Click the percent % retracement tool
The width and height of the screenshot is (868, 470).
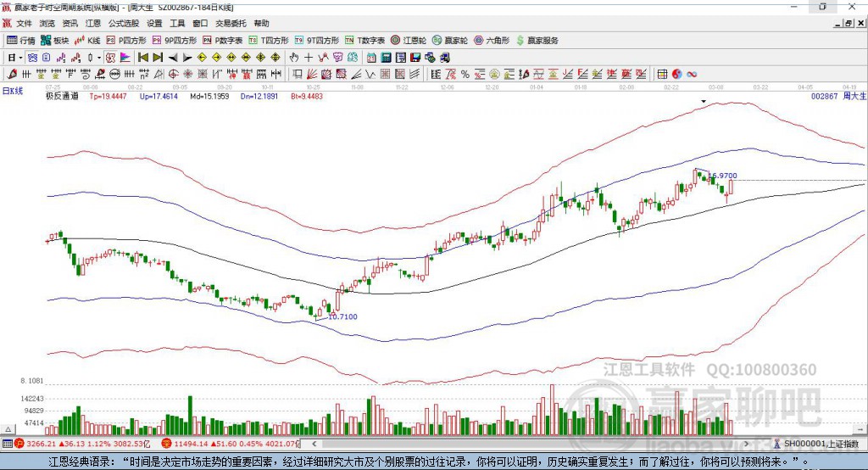465,75
